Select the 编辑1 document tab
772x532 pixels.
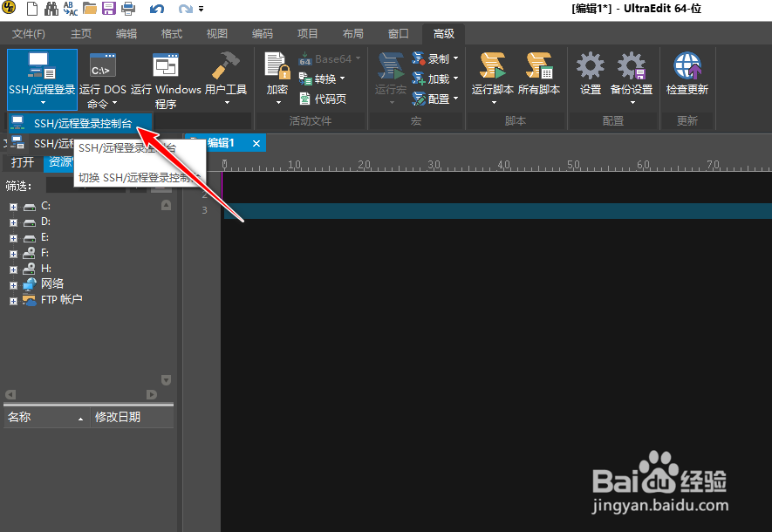[x=221, y=143]
